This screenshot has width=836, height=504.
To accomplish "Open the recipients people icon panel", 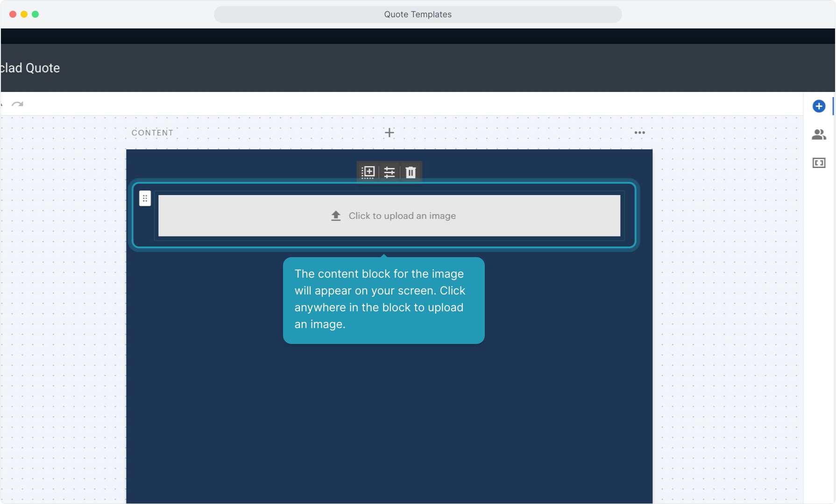I will coord(819,135).
